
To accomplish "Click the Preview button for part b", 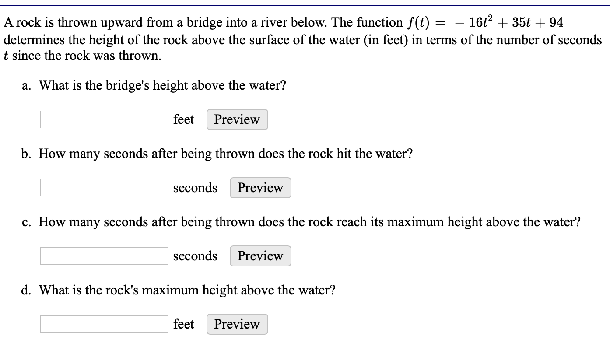I will tap(260, 187).
